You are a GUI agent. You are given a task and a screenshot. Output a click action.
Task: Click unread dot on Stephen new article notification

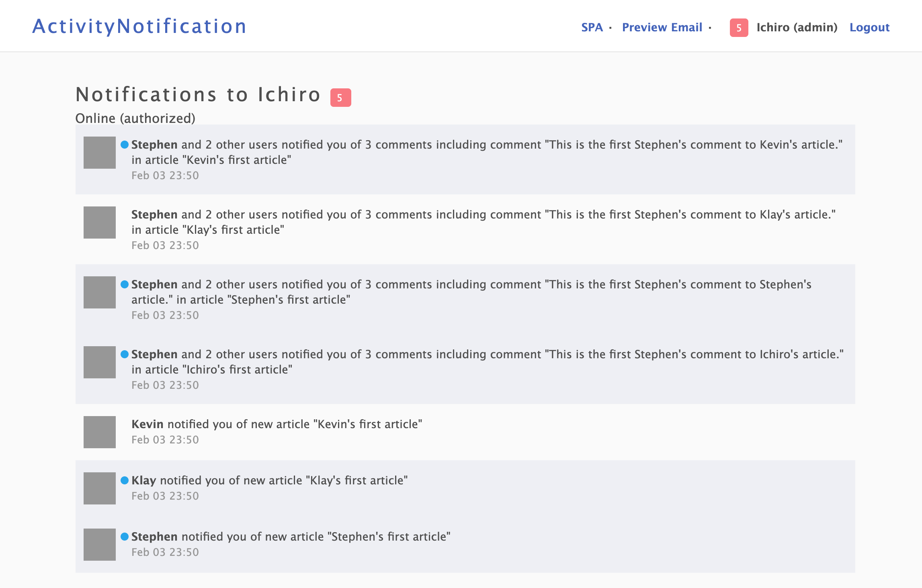125,537
